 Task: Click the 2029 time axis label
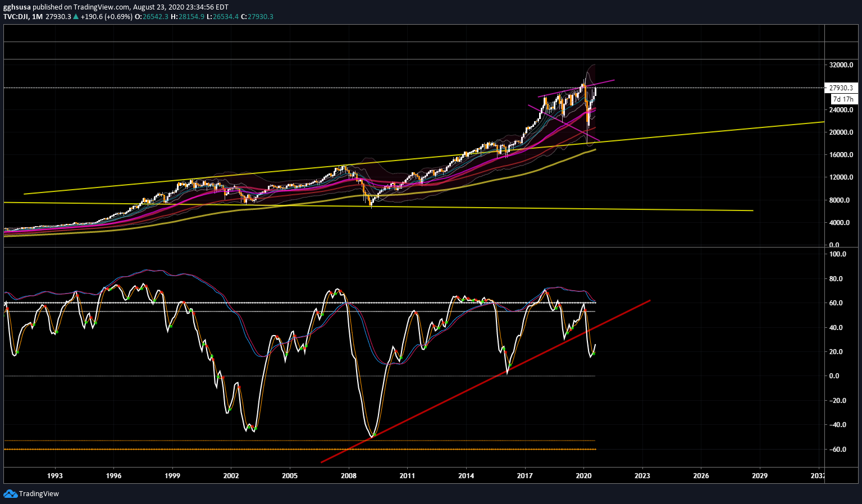pos(760,476)
